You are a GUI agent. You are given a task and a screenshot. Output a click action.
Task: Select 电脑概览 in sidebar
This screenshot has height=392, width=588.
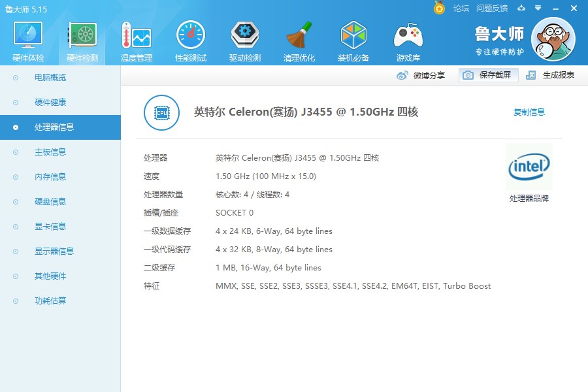point(60,78)
